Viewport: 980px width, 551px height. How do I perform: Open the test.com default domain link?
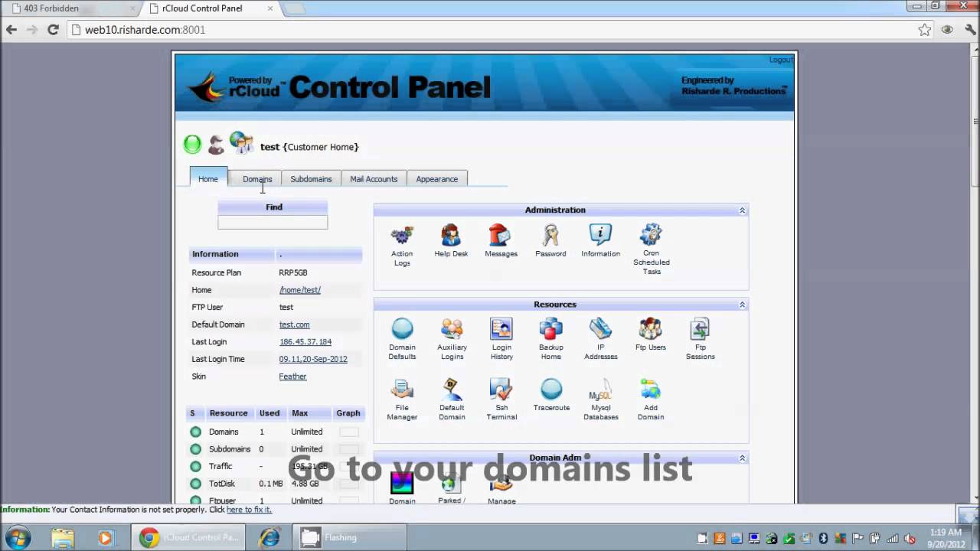[x=295, y=324]
